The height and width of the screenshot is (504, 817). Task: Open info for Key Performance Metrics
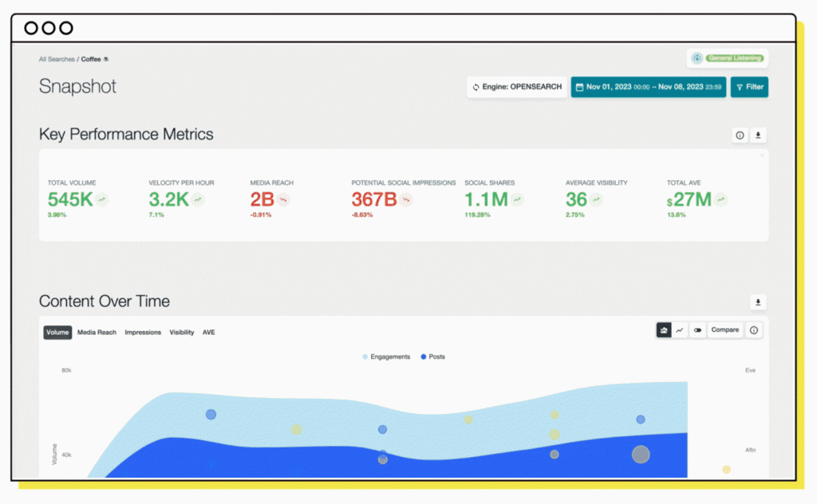coord(740,136)
